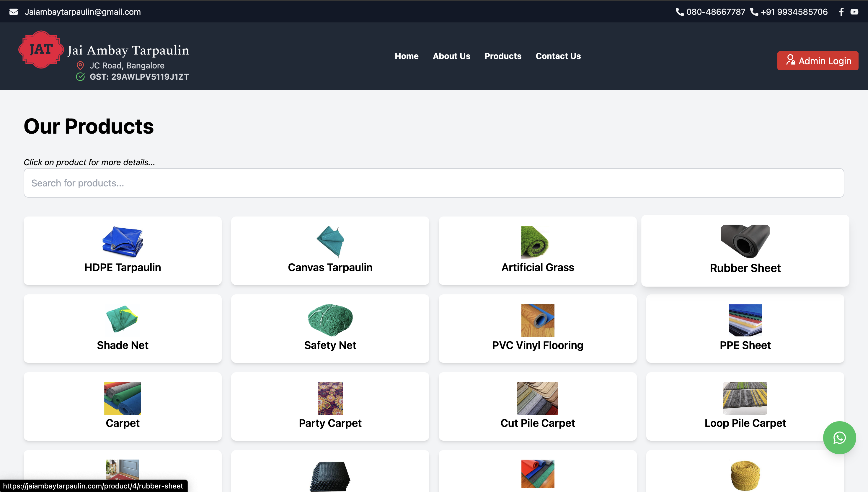
Task: Open the Rubber Sheet black roll image
Action: (x=745, y=241)
